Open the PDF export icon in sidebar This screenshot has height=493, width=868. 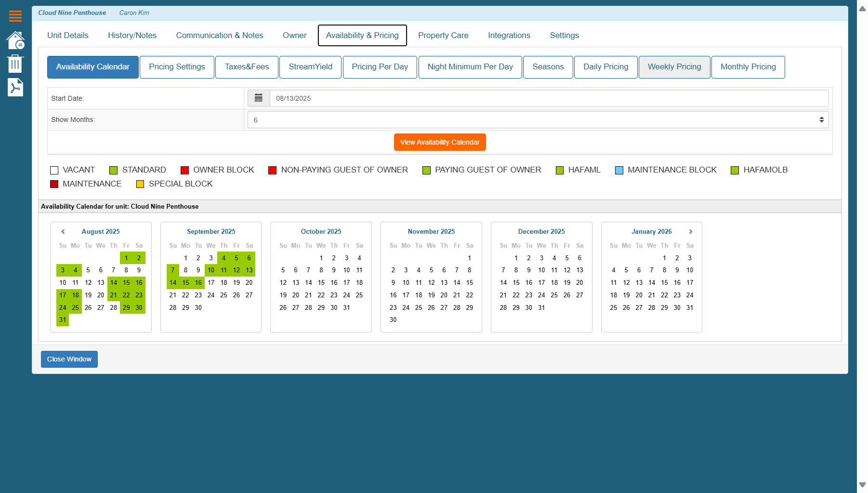(15, 87)
